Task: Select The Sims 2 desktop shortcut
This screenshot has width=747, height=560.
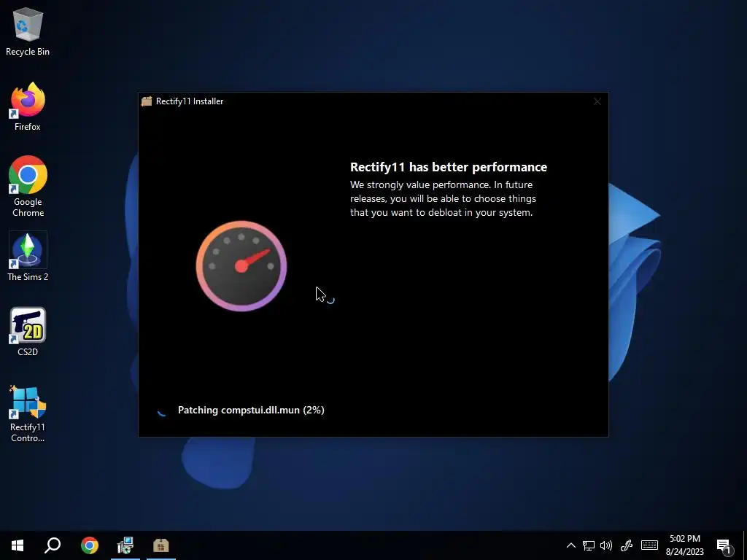Action: 28,256
